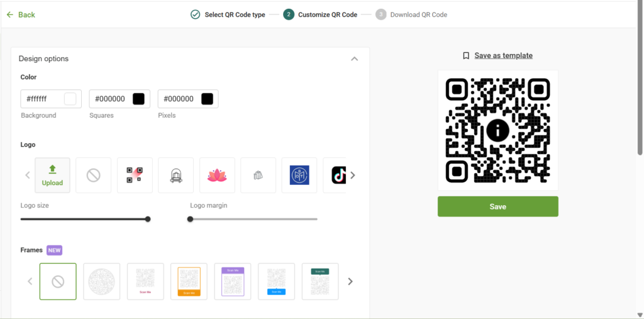Click the Save as template link
Screen dimensions: 644x319
click(504, 55)
